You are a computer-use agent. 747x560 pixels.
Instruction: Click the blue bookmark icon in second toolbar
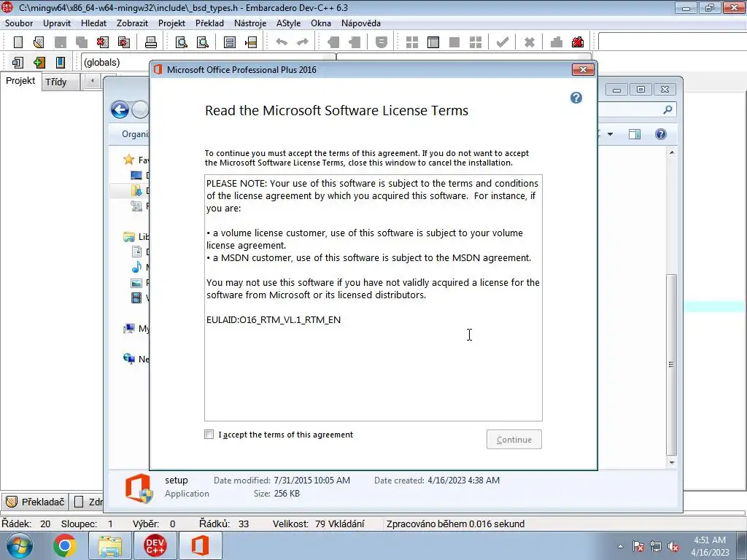coord(61,63)
